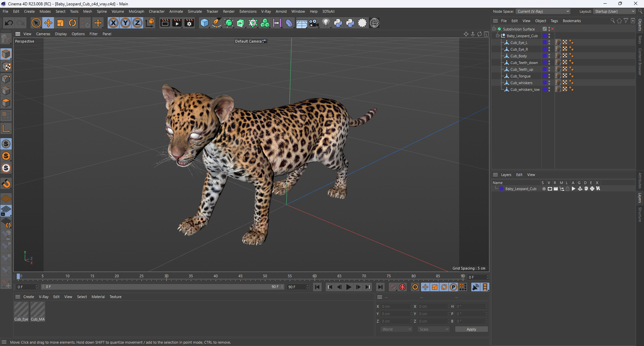The width and height of the screenshot is (644, 346).
Task: Open the File menu
Action: pyautogui.click(x=5, y=11)
